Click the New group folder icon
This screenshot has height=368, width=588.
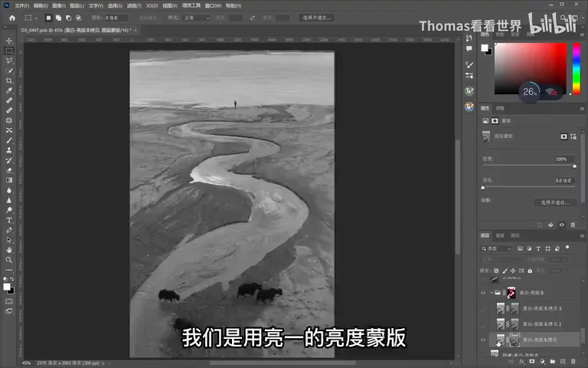pyautogui.click(x=552, y=361)
